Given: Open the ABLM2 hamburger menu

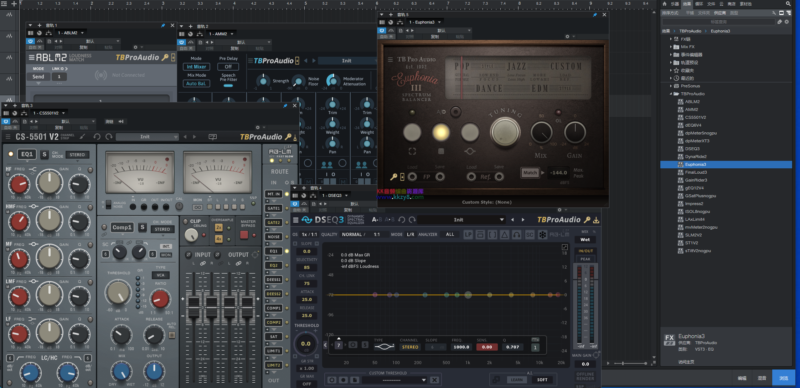Looking at the screenshot, I should [32, 58].
